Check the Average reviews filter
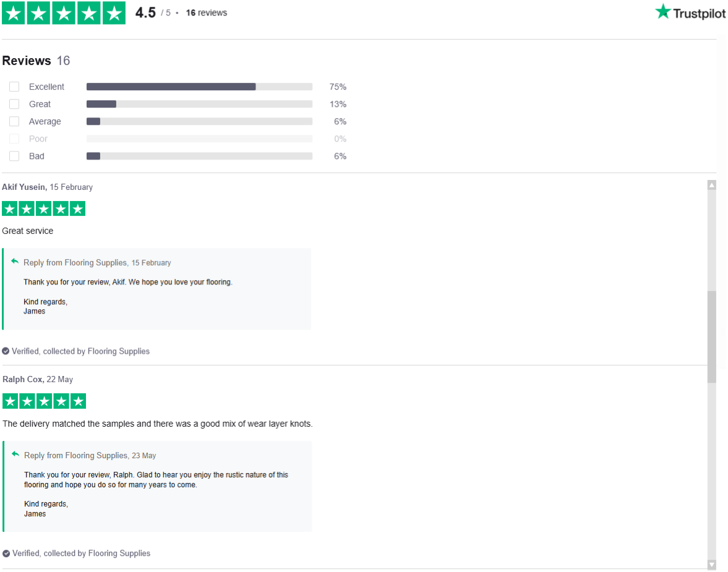Image resolution: width=728 pixels, height=572 pixels. pos(14,122)
